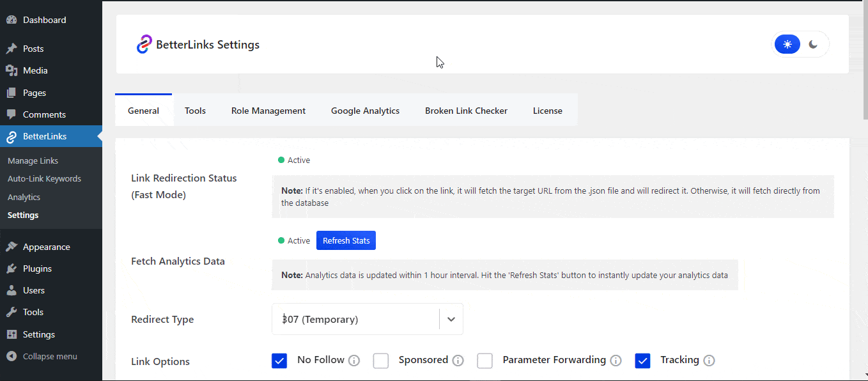Switch to the Broken Link Checker tab

pyautogui.click(x=466, y=111)
